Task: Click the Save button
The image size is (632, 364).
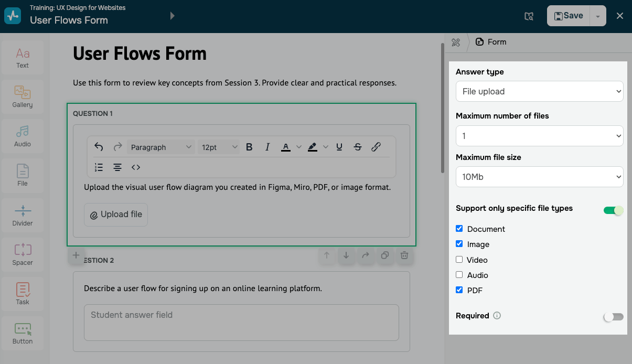Action: pyautogui.click(x=568, y=16)
